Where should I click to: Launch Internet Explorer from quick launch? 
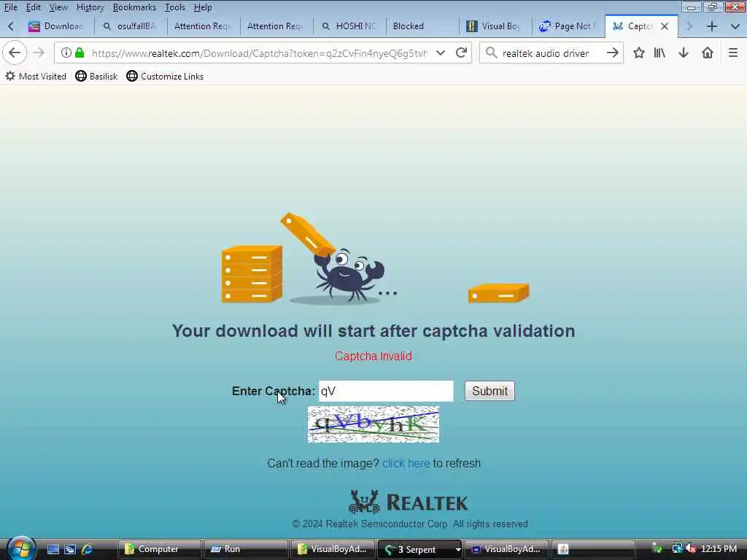click(x=87, y=550)
